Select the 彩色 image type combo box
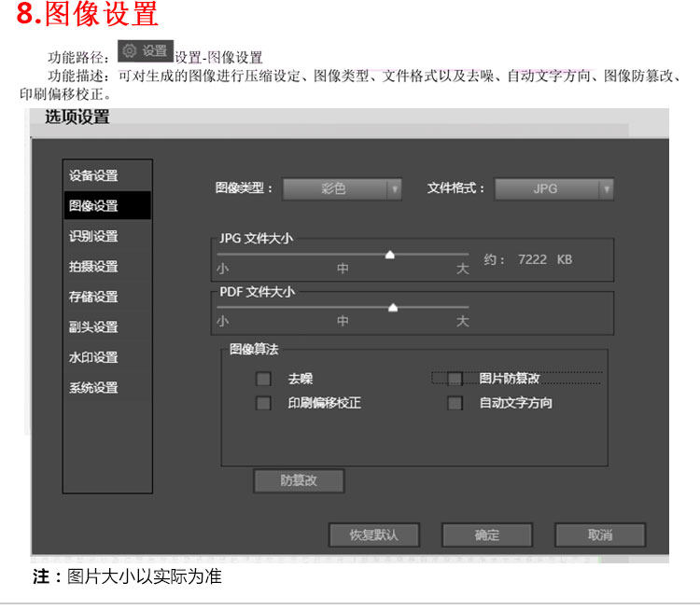Image resolution: width=700 pixels, height=610 pixels. click(342, 189)
